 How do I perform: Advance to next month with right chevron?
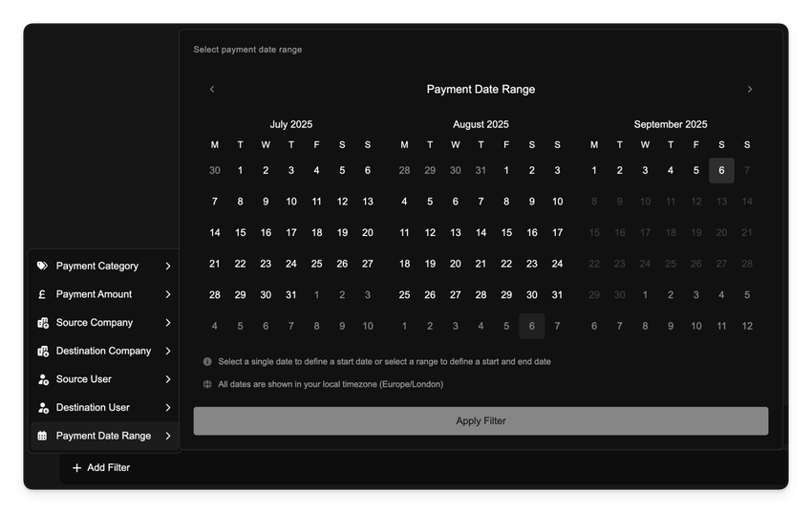click(x=750, y=90)
